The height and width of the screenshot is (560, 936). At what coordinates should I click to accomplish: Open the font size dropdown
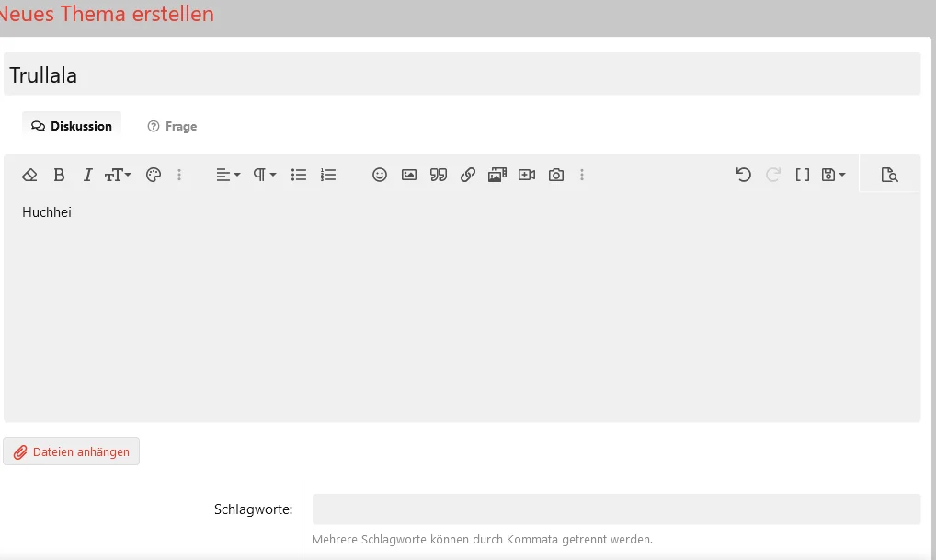pos(118,175)
